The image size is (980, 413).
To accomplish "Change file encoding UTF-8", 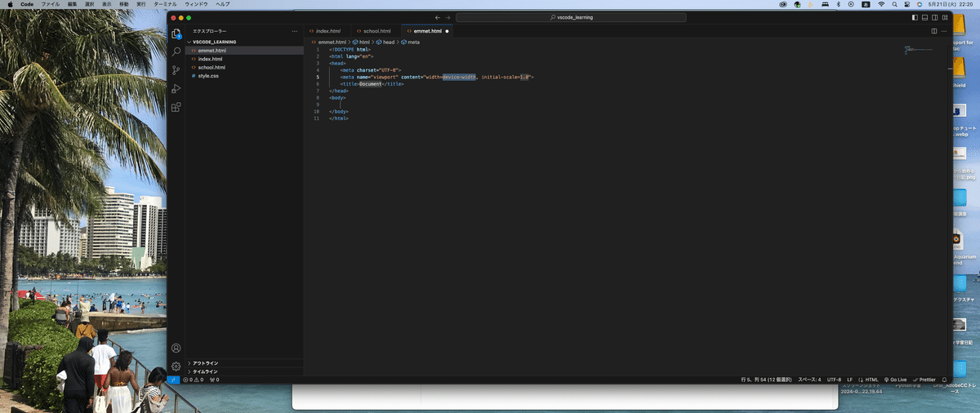I will (x=834, y=380).
